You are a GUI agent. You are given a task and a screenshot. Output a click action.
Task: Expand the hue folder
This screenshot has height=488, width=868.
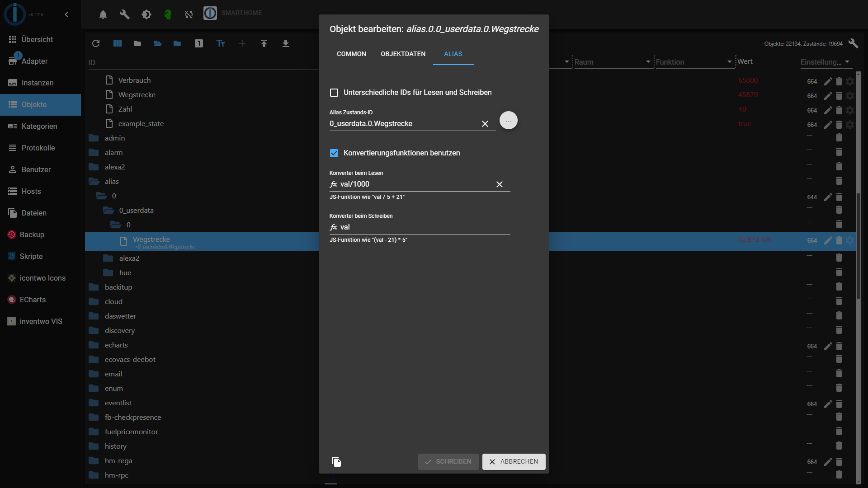pyautogui.click(x=108, y=273)
